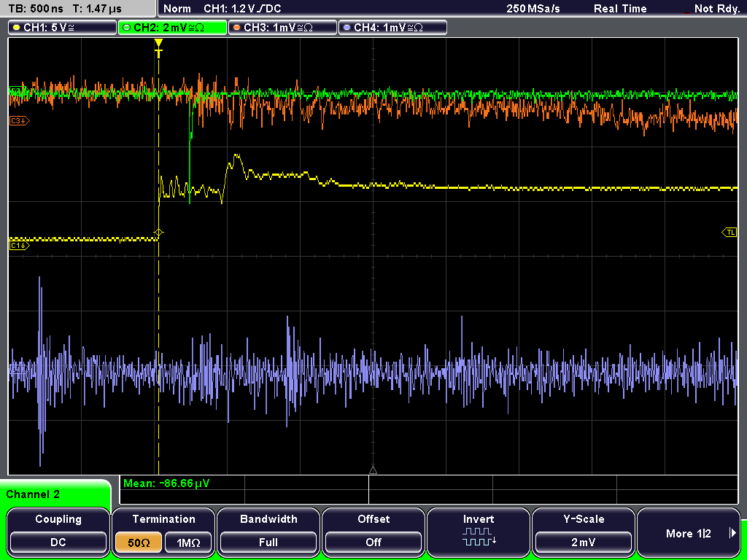747x560 pixels.
Task: Click the yellow trigger crosshair on CH1 edge
Action: [158, 233]
